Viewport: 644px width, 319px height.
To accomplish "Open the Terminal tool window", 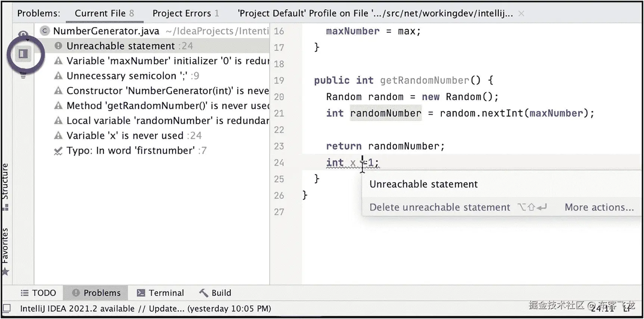I will pyautogui.click(x=161, y=293).
